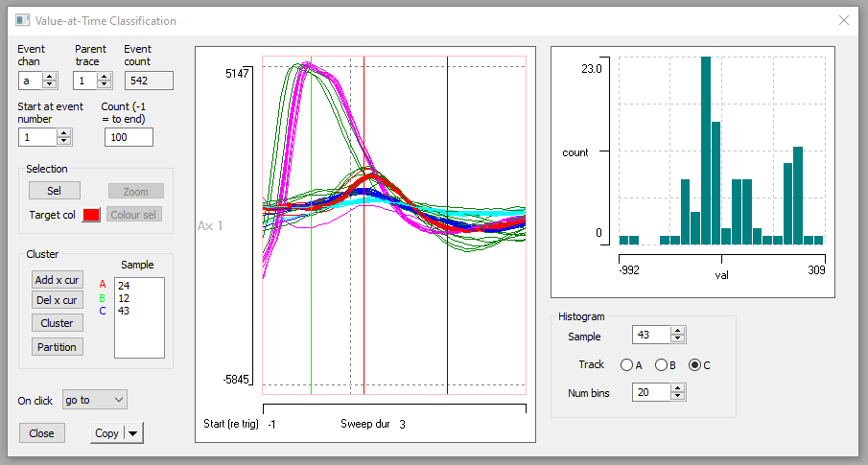Screen dimensions: 868x465
Task: Select Track B radio button
Action: (x=661, y=365)
